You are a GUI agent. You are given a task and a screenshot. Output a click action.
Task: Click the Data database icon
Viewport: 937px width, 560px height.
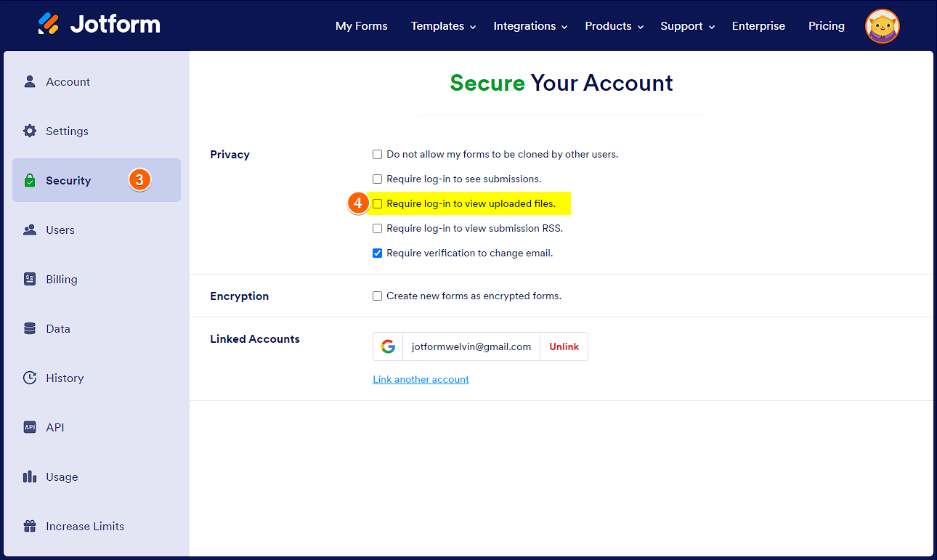(x=30, y=328)
